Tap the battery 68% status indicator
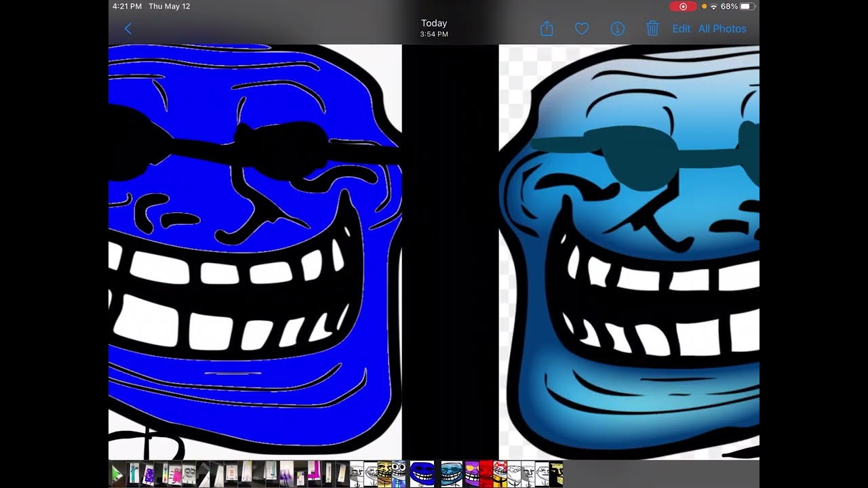 click(738, 6)
